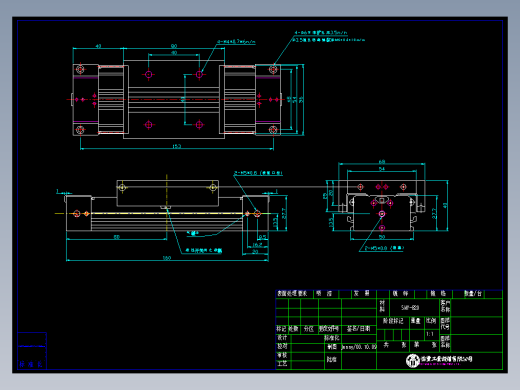Click the 4-Ø4.5 counterbore leader note
Viewport: 520px width, 390px height.
point(321,33)
